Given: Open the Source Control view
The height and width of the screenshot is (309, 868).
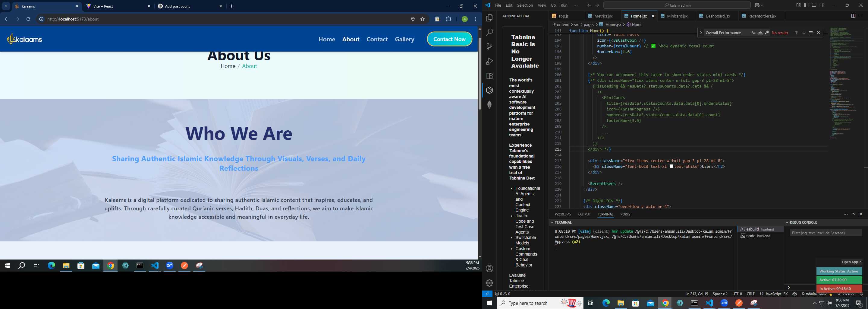Looking at the screenshot, I should click(x=489, y=47).
